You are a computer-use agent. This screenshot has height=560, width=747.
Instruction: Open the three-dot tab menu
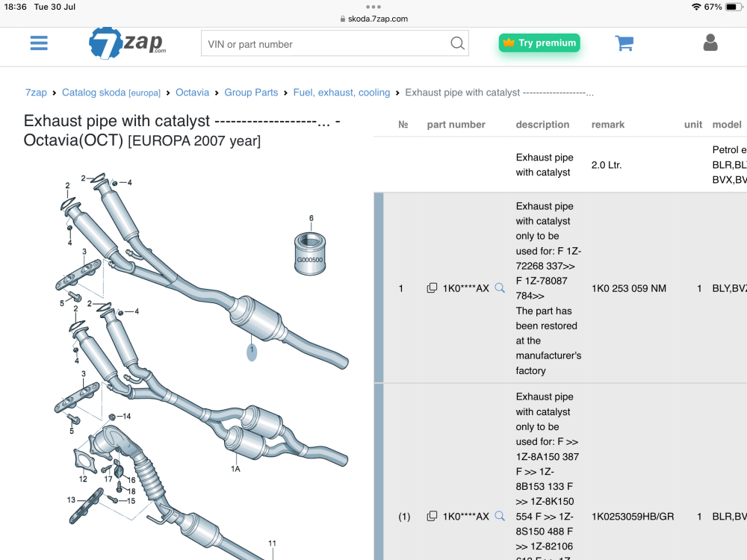(373, 7)
